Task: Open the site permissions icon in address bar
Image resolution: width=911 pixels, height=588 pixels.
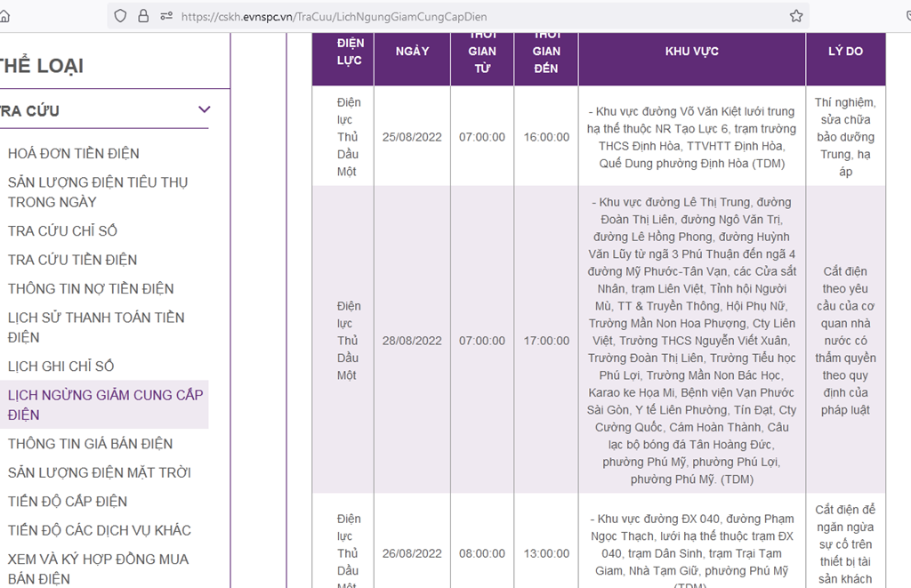Action: (x=166, y=16)
